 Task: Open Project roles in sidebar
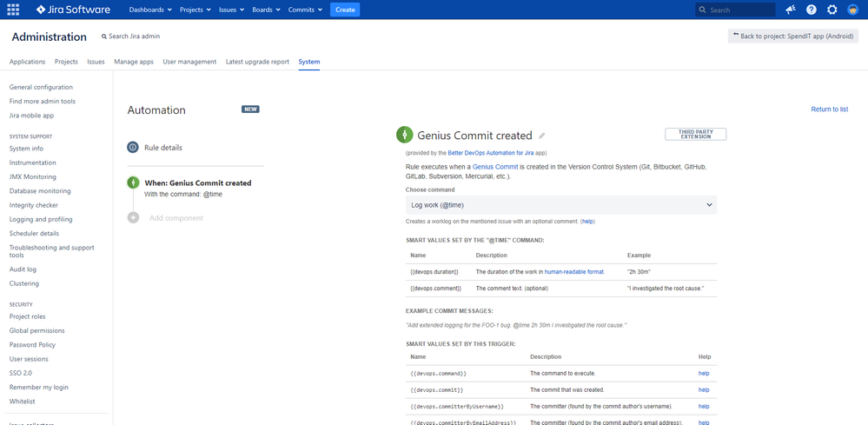pyautogui.click(x=28, y=316)
